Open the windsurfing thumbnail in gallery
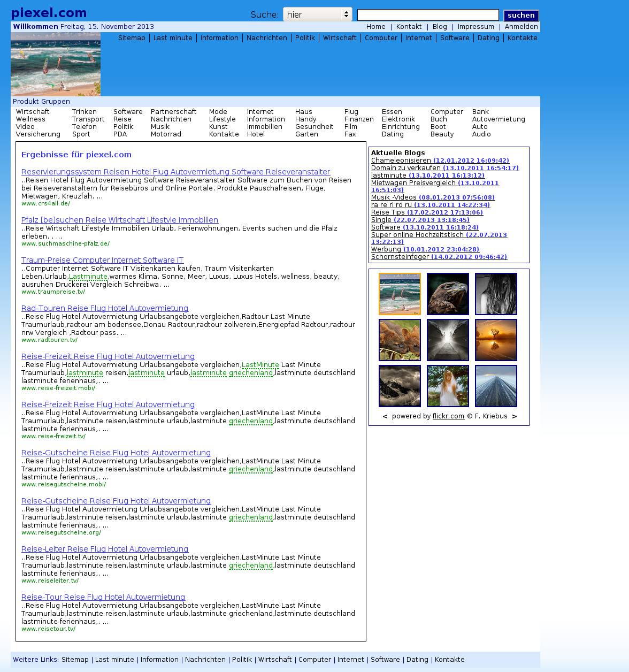 [400, 294]
